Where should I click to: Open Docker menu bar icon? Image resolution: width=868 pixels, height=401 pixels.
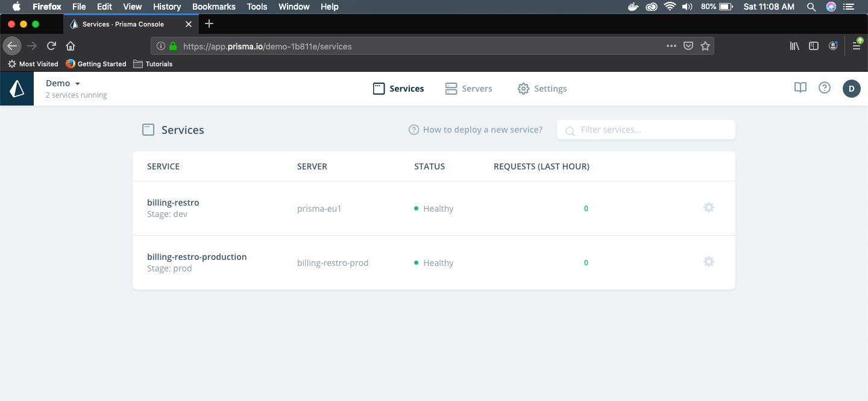(x=633, y=7)
